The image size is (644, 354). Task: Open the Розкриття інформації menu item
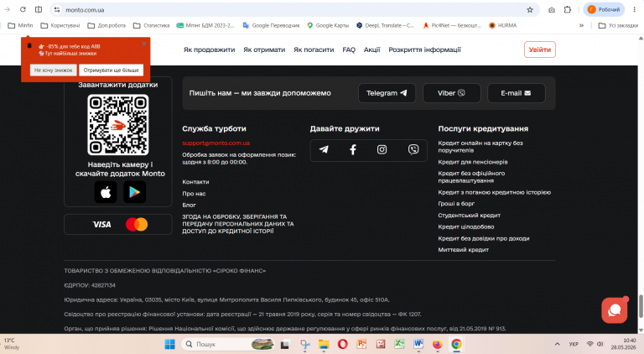pyautogui.click(x=424, y=49)
